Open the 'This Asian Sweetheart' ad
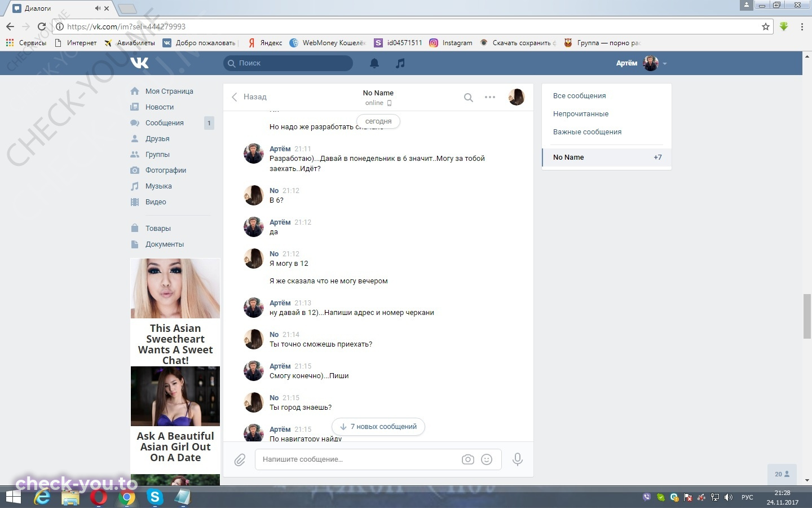 (175, 312)
